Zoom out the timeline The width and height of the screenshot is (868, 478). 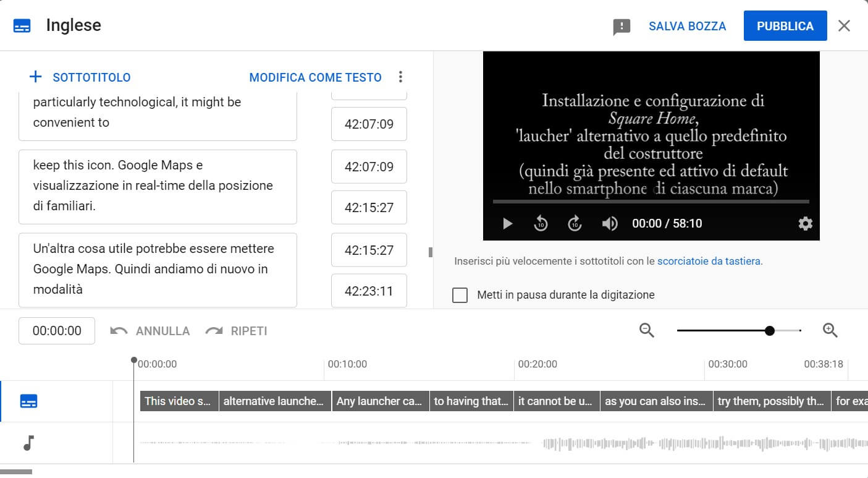647,331
